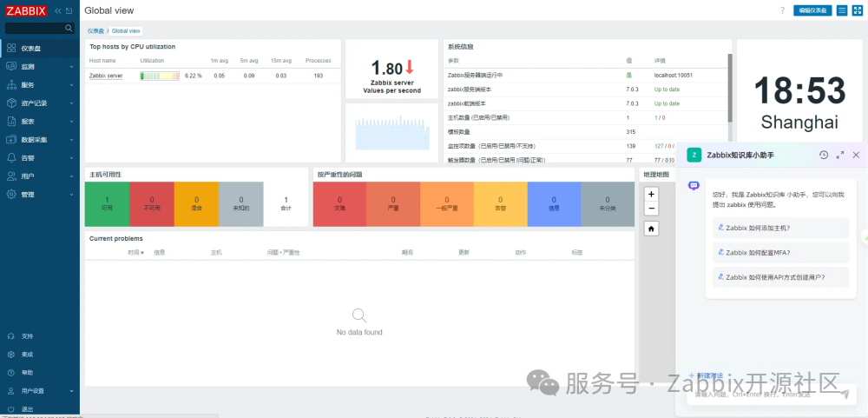
Task: Click the 编辑仪表盘 edit dashboard button
Action: click(x=812, y=10)
